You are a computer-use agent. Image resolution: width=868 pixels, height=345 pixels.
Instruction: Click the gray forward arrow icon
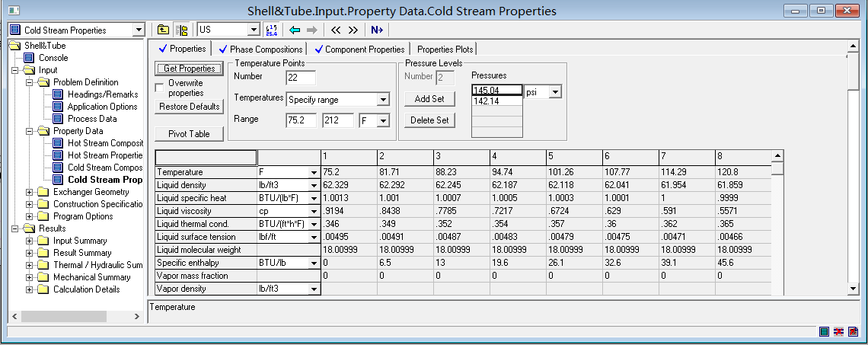click(311, 30)
